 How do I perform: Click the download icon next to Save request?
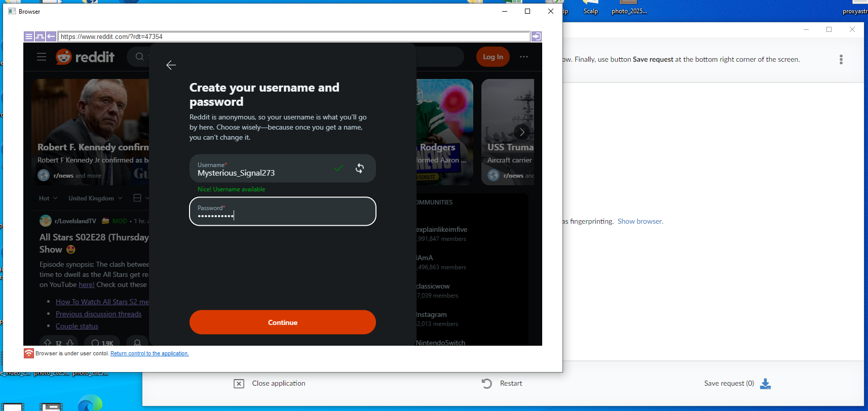click(x=765, y=384)
